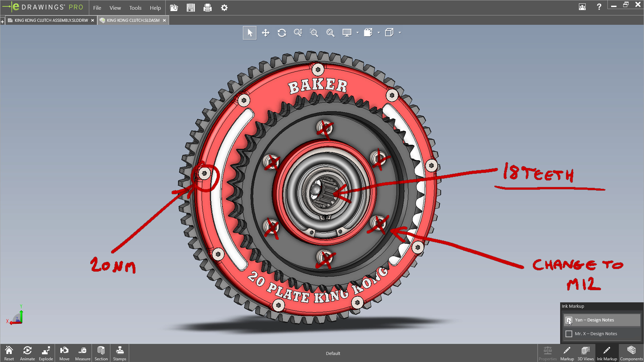Click the Animate button

click(x=27, y=353)
